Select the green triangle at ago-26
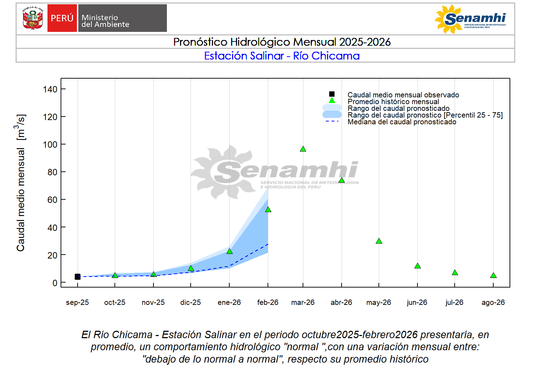This screenshot has width=545, height=392. pos(493,275)
